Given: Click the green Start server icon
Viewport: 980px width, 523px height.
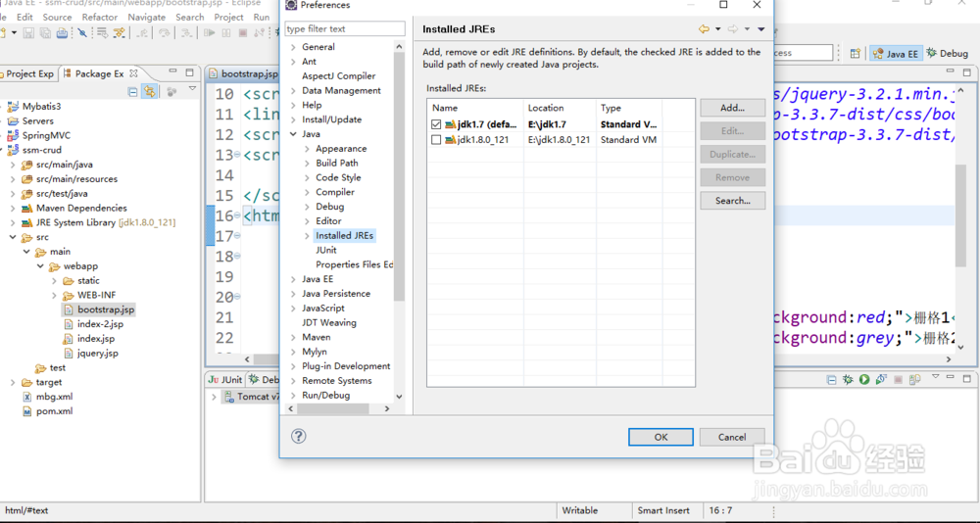Looking at the screenshot, I should [864, 379].
